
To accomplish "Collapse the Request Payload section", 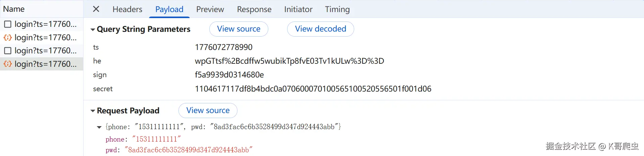I will (x=93, y=111).
